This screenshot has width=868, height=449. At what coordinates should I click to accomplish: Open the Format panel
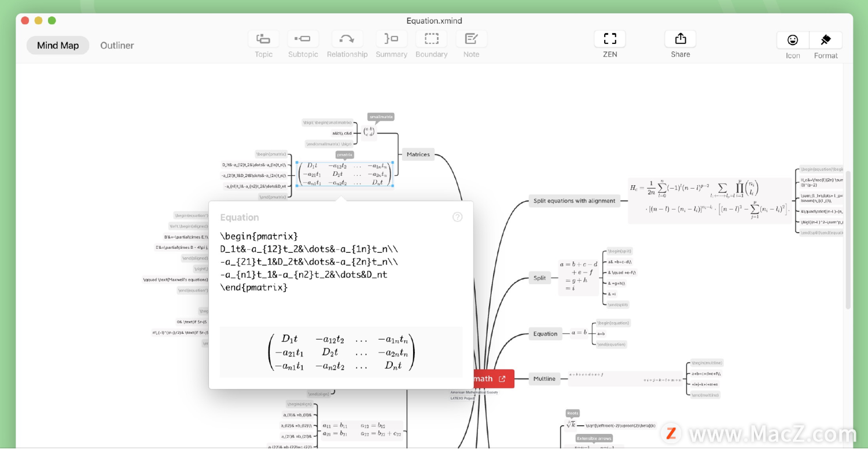tap(826, 40)
